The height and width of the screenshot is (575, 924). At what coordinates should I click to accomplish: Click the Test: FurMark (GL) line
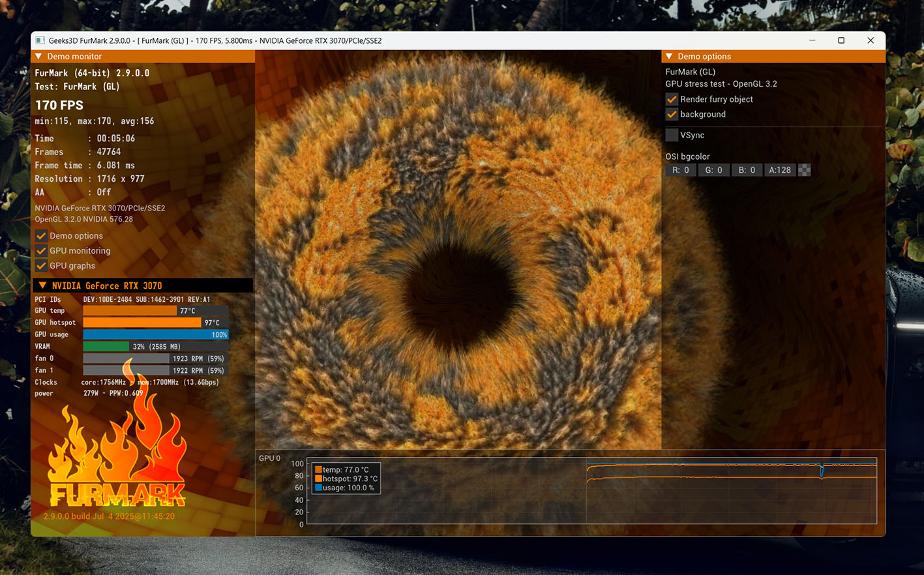pos(78,87)
